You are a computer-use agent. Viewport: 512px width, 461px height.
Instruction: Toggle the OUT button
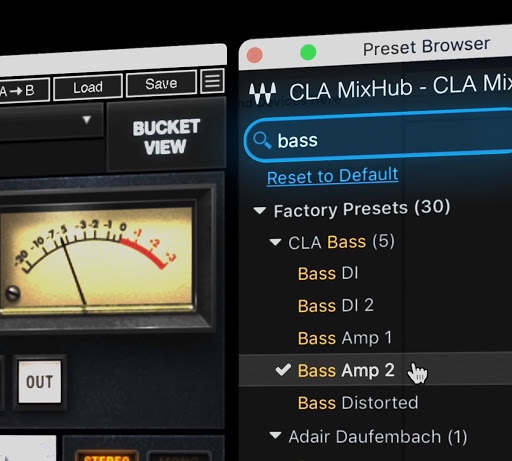[x=40, y=382]
